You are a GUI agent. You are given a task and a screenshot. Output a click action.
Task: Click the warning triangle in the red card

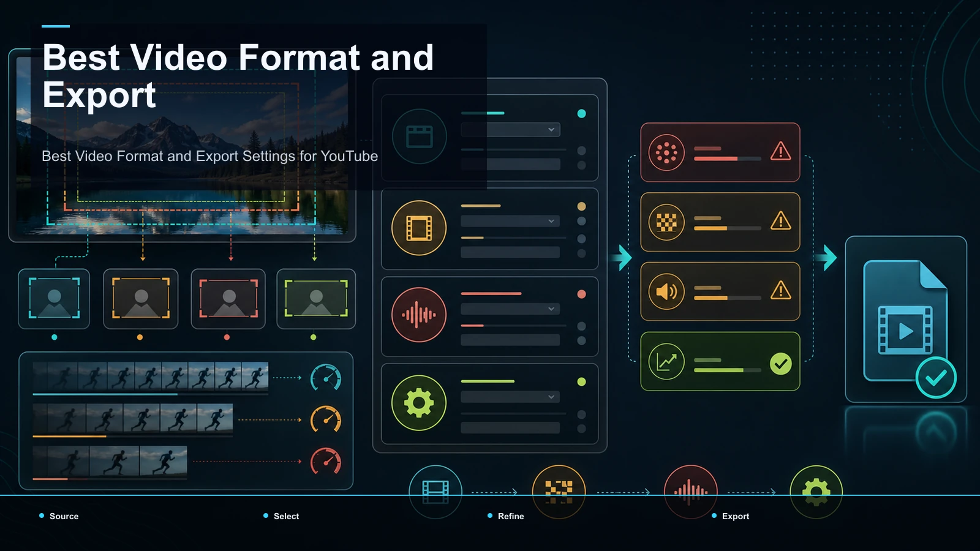pos(781,151)
